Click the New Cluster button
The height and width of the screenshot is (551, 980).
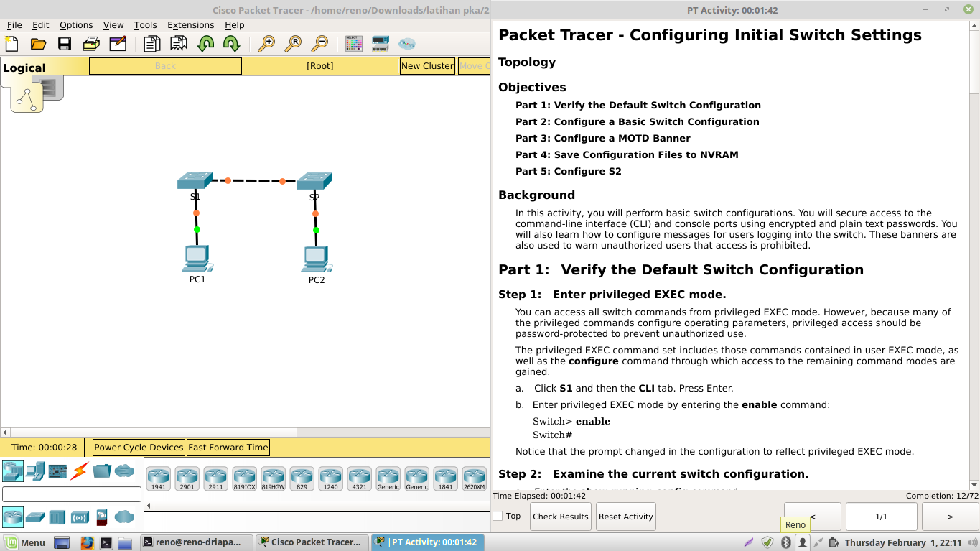point(427,66)
